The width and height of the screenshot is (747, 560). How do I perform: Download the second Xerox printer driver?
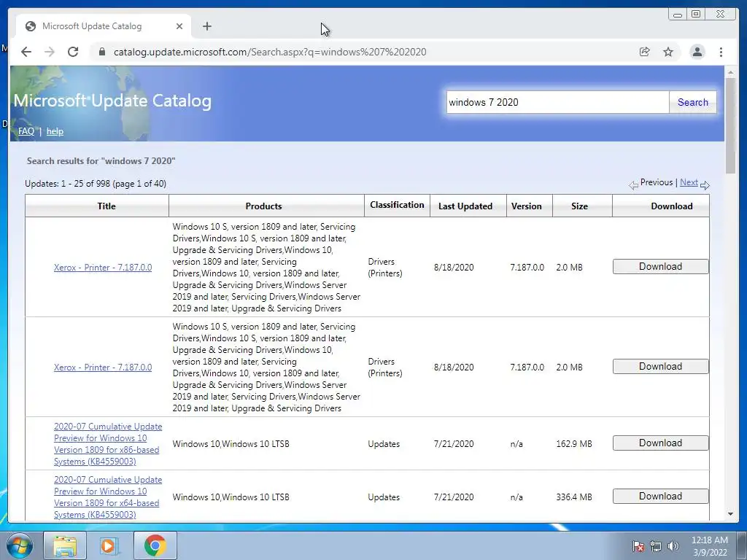coord(660,367)
